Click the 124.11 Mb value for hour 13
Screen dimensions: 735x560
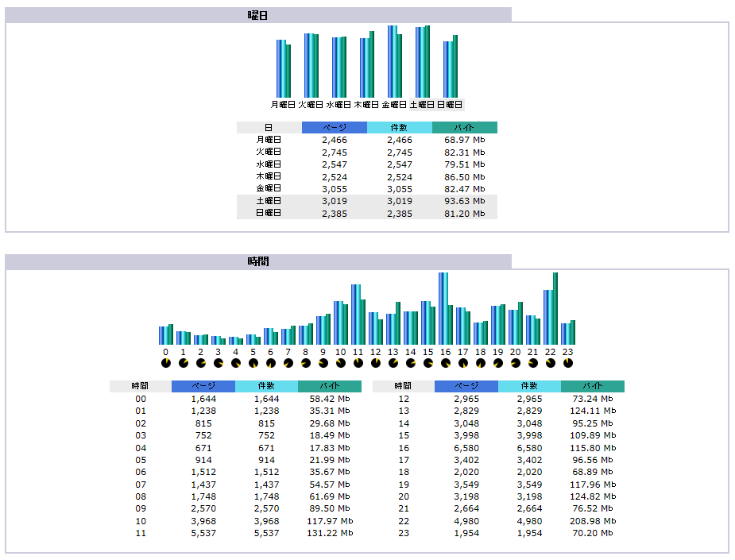point(593,411)
